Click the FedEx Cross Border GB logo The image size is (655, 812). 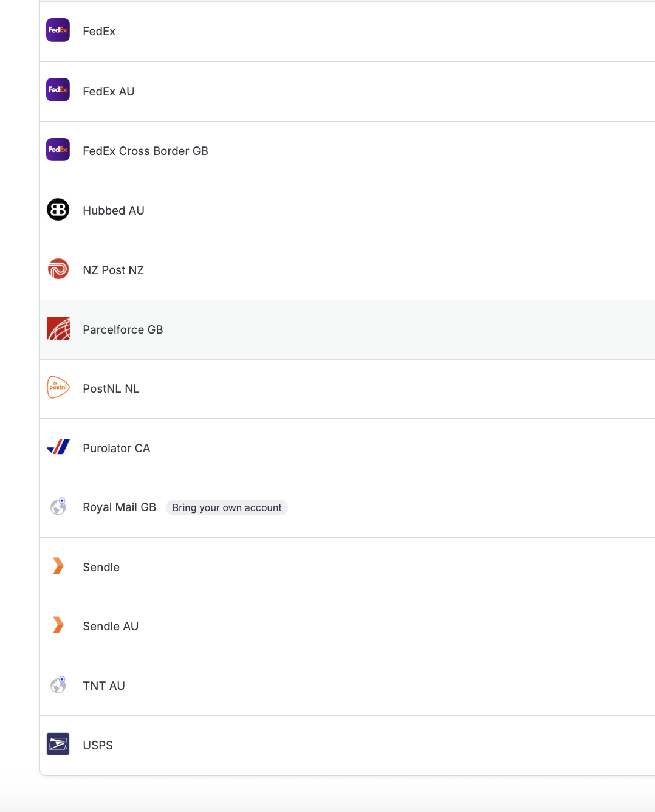coord(58,150)
